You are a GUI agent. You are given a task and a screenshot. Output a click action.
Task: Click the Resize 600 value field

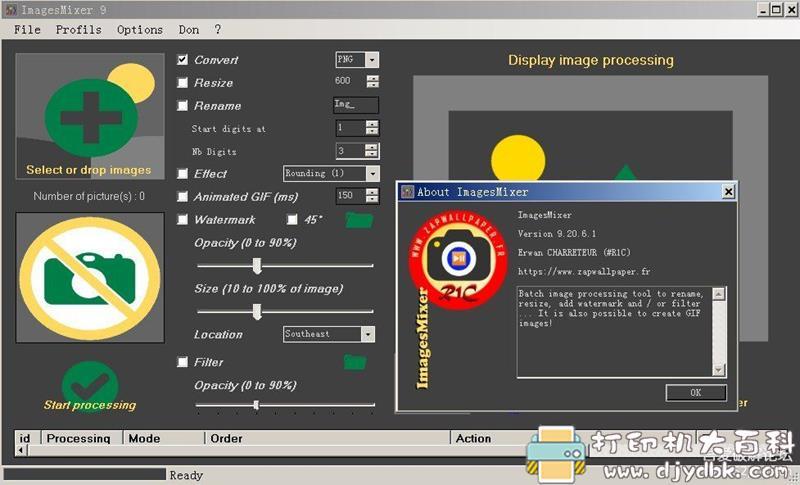click(x=351, y=81)
